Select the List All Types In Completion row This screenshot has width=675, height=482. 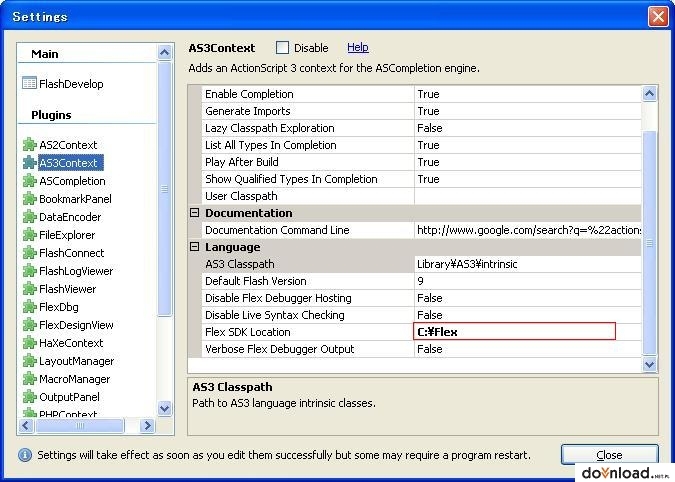[x=421, y=145]
